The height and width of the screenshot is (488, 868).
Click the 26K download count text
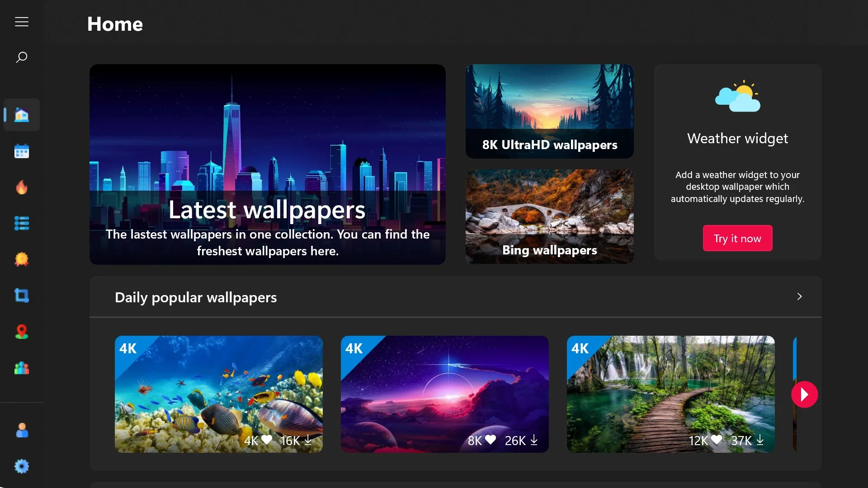[x=515, y=441]
